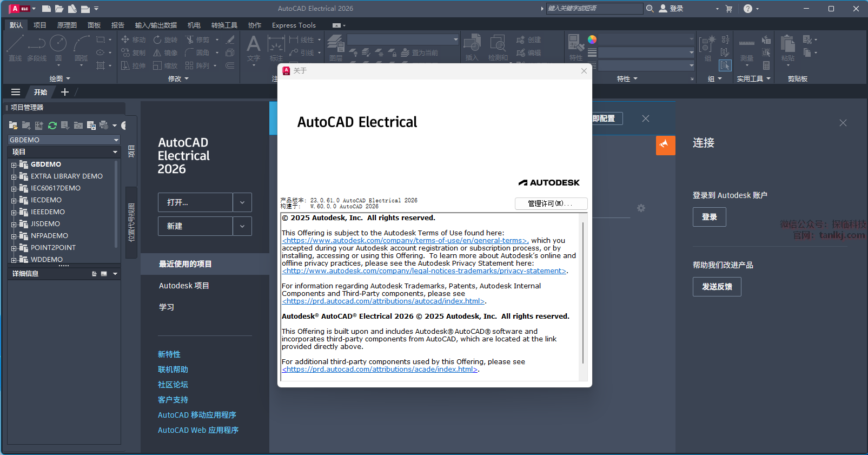The image size is (868, 455).
Task: Open dropdown arrow next to 打开 button
Action: click(x=242, y=202)
